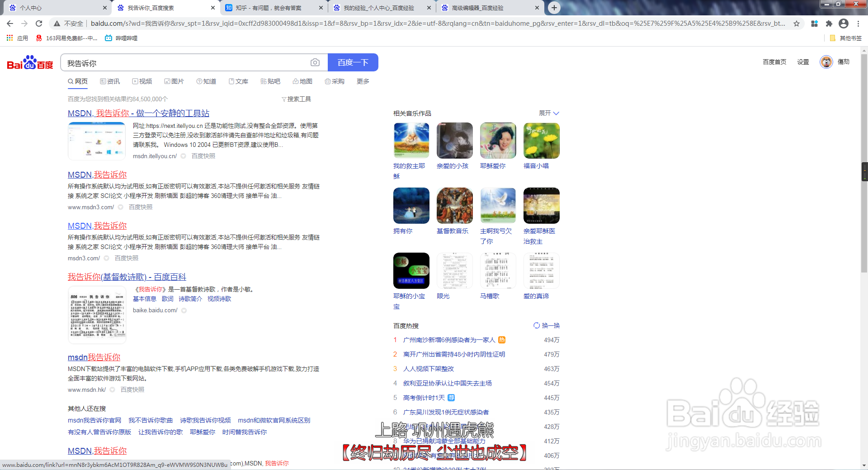Click camera image-search icon in search box
The width and height of the screenshot is (868, 470).
[315, 62]
